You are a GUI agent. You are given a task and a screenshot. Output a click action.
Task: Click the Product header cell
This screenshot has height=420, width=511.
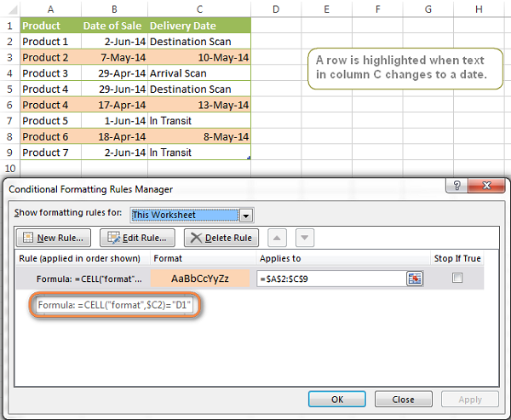tap(51, 26)
